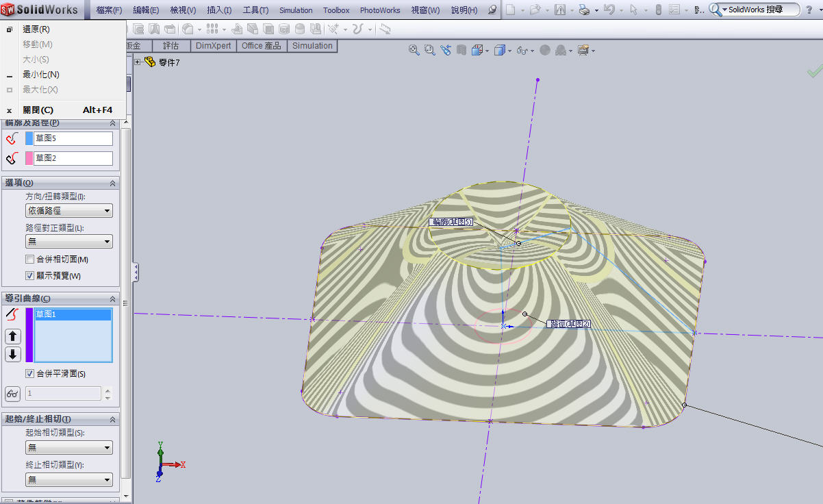Open the 方向/扭轉類型 dropdown
Image resolution: width=823 pixels, height=504 pixels.
pos(68,211)
